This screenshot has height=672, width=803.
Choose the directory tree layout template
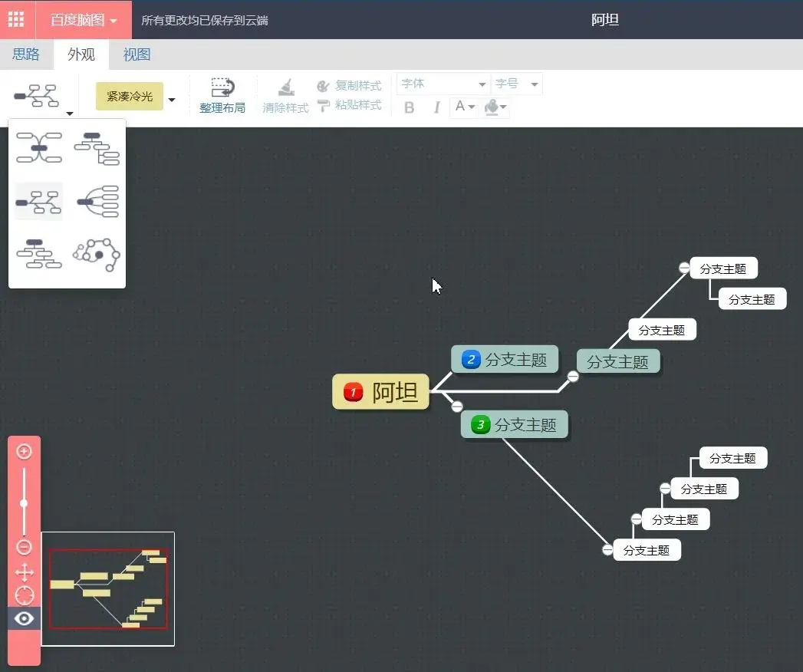[x=97, y=149]
